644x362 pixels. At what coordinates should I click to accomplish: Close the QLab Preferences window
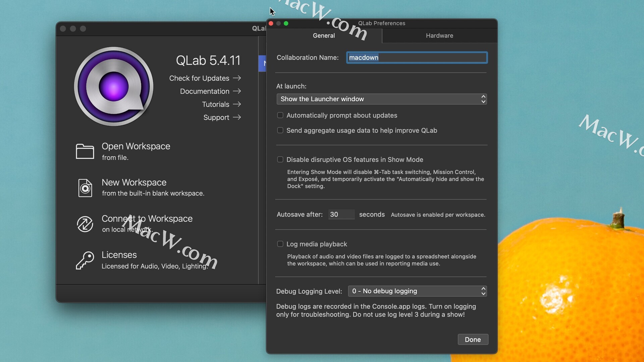tap(271, 23)
